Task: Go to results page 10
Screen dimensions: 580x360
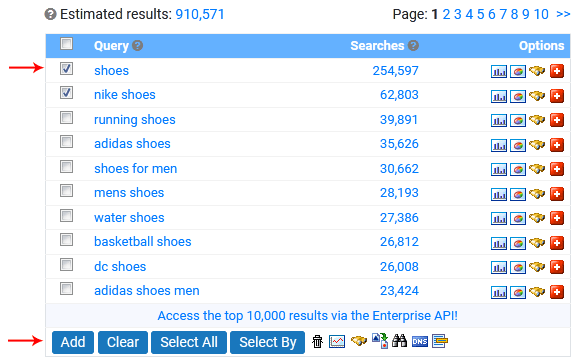Action: (541, 14)
